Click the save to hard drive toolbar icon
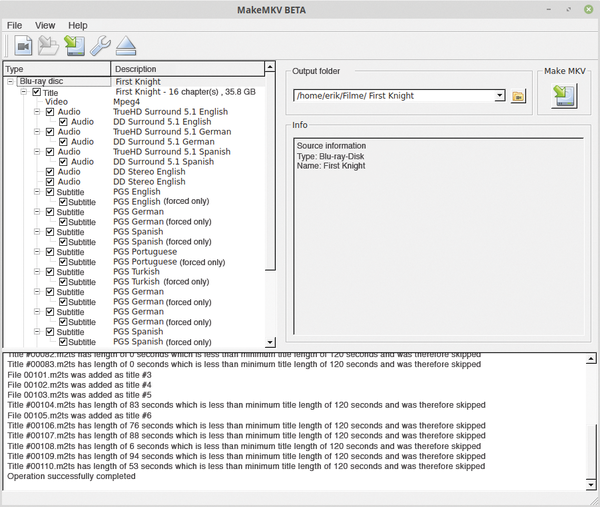 point(75,46)
